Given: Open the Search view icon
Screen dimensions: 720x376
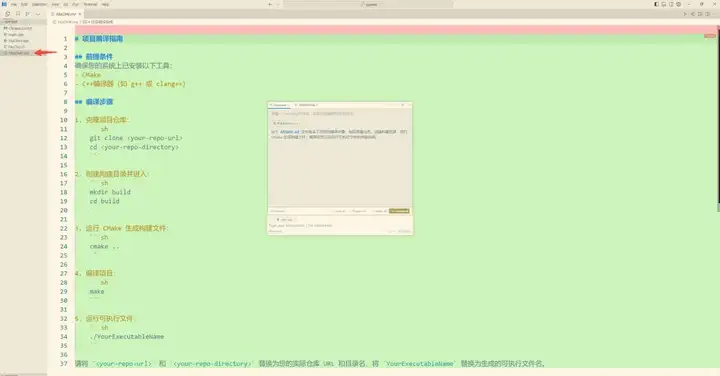Looking at the screenshot, I should pos(18,14).
